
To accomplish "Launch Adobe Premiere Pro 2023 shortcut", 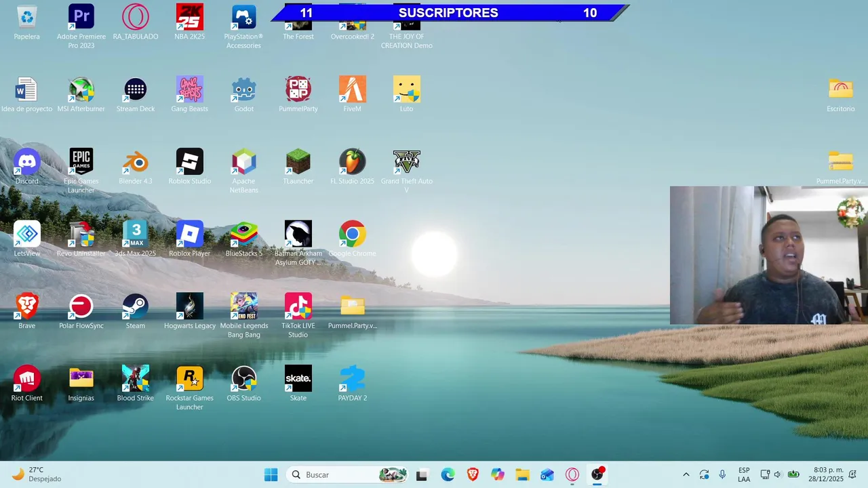I will (81, 17).
